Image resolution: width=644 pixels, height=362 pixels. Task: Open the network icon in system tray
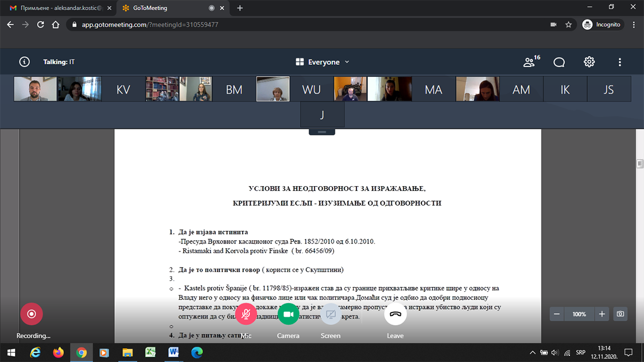[567, 352]
